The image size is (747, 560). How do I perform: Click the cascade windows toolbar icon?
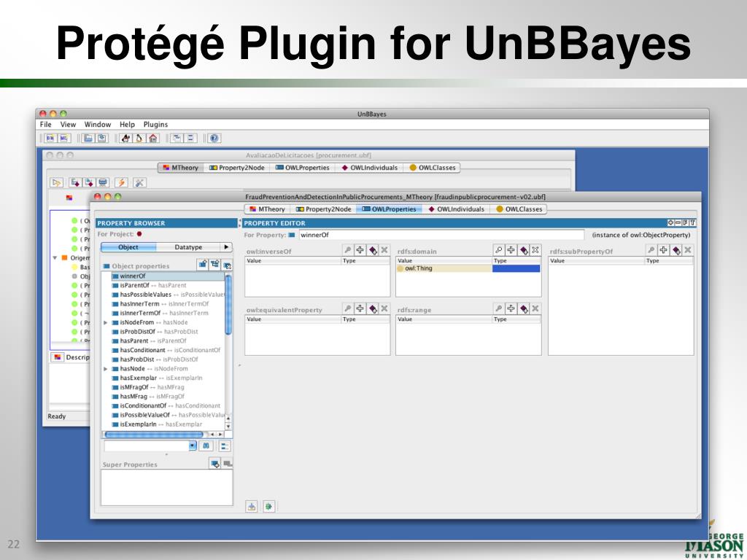[177, 138]
